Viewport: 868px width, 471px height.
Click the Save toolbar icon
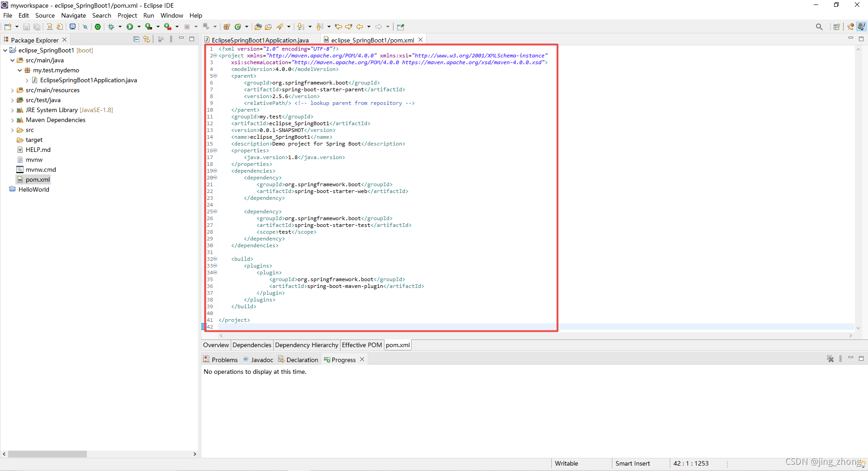(x=26, y=27)
